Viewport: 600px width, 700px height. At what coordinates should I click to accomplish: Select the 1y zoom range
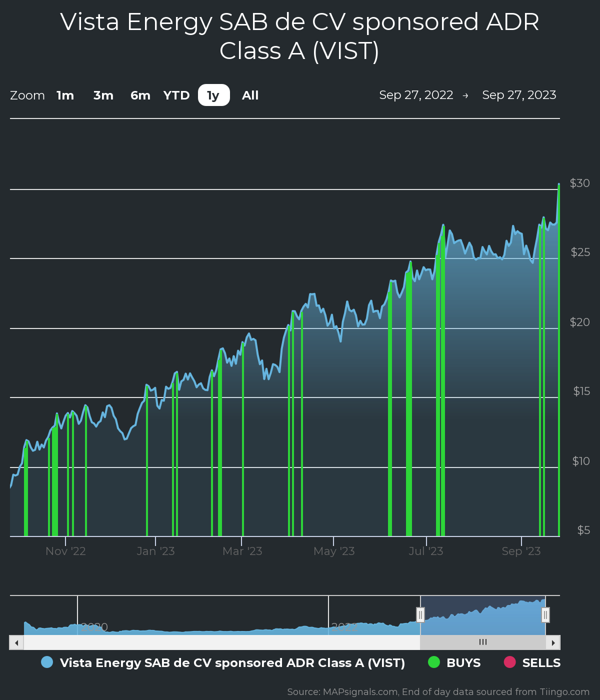pos(214,95)
